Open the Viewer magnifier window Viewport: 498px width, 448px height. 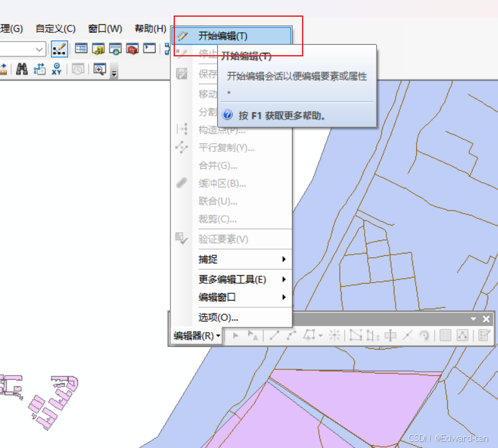click(x=99, y=69)
